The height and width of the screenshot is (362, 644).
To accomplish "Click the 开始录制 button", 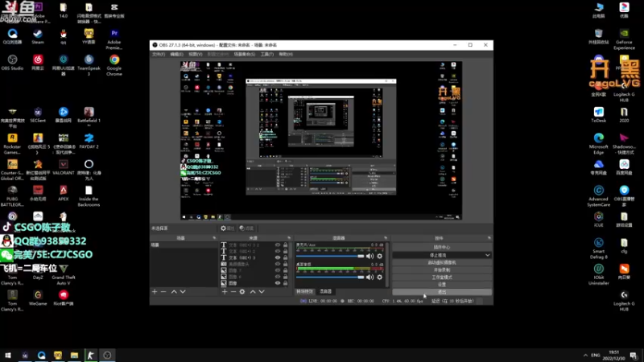I will click(x=442, y=269).
